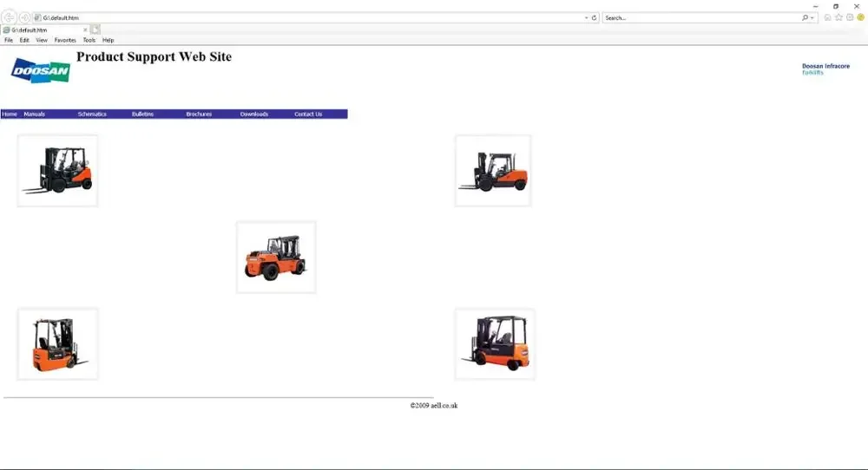
Task: Expand the address bar dropdown arrow
Action: click(x=586, y=17)
